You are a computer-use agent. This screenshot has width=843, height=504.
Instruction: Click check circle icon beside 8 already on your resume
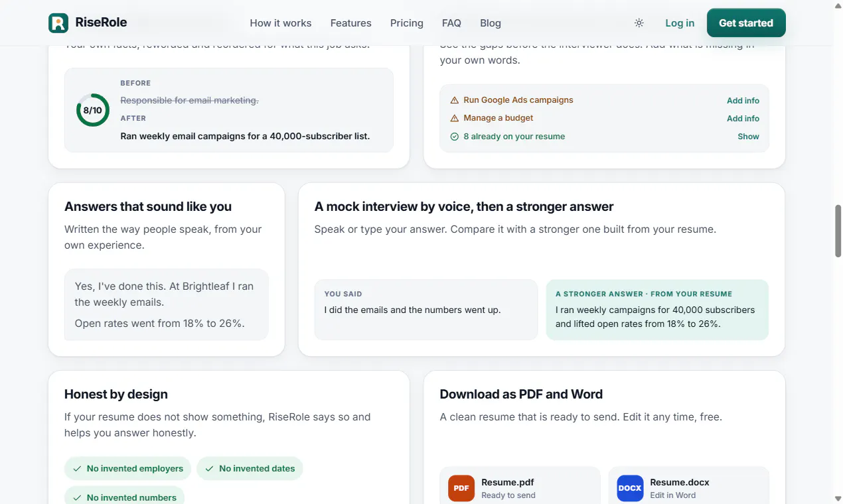455,137
